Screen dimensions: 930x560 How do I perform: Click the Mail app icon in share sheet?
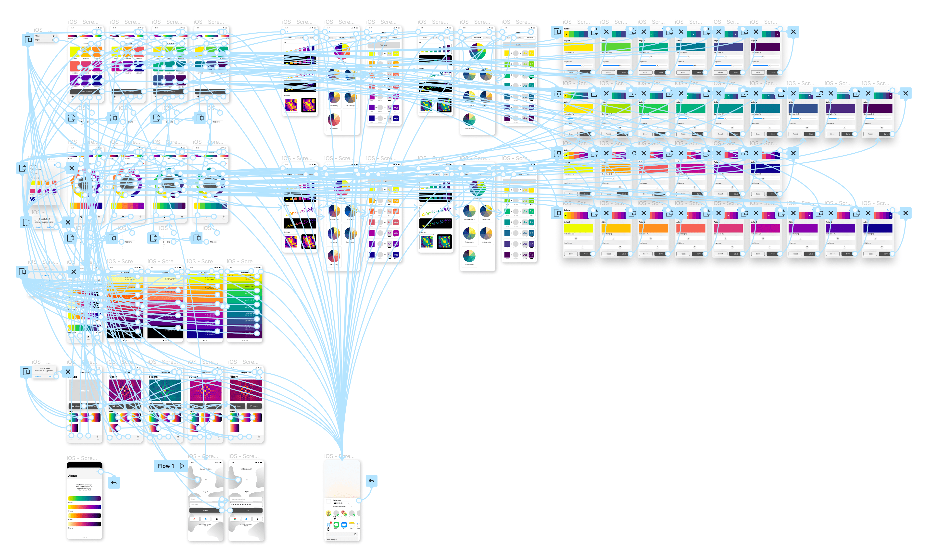[344, 525]
